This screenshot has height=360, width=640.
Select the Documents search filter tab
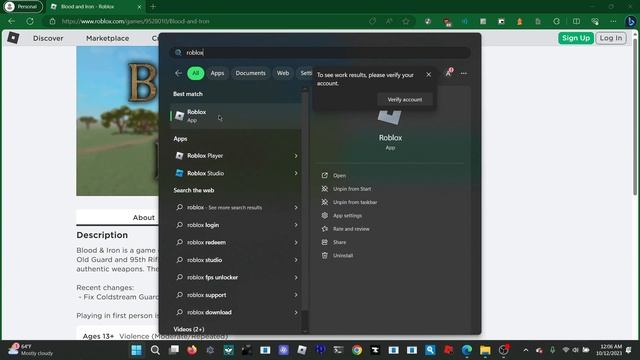250,73
